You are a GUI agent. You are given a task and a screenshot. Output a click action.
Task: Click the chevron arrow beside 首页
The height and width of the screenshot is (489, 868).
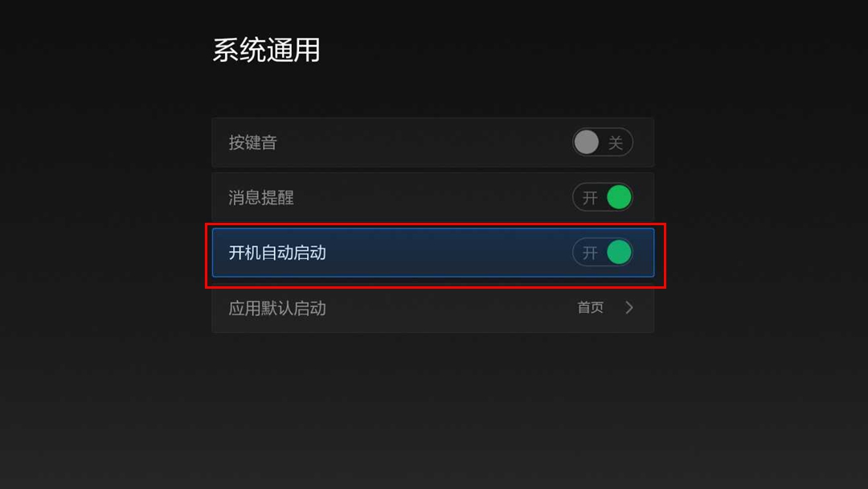[x=628, y=308]
